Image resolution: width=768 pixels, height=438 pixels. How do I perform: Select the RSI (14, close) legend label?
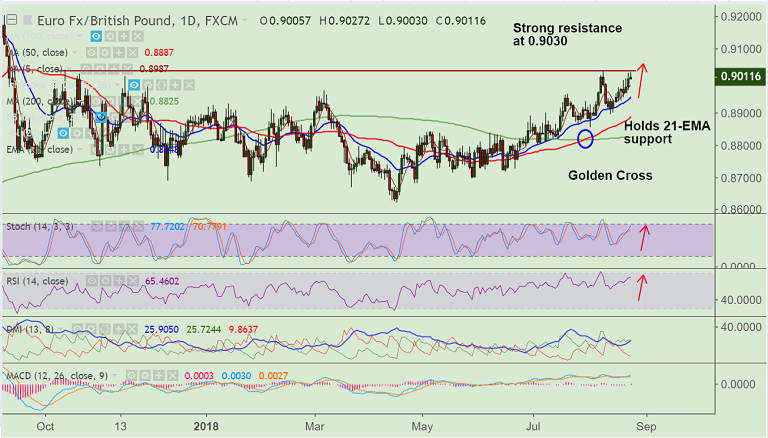37,281
